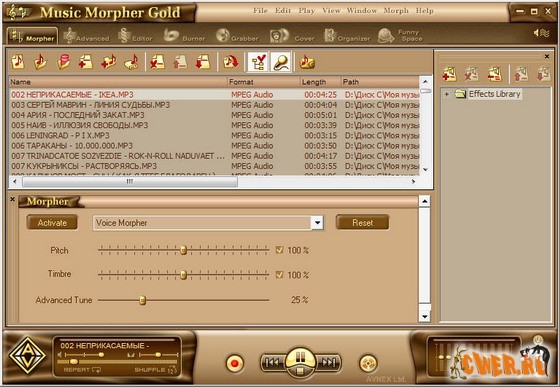
Task: Open the Funny Space tab
Action: (400, 36)
